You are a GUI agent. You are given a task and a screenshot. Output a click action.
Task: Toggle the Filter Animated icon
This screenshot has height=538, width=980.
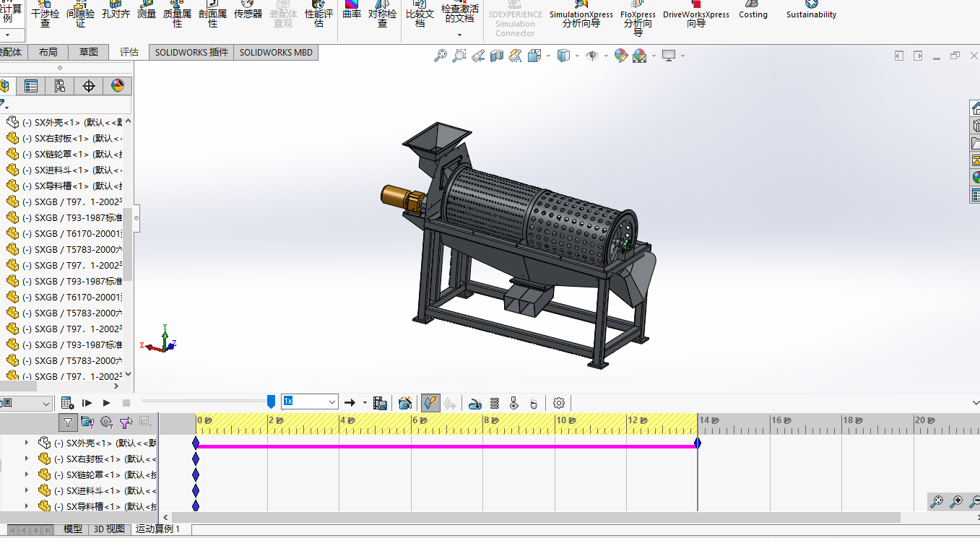coord(87,422)
